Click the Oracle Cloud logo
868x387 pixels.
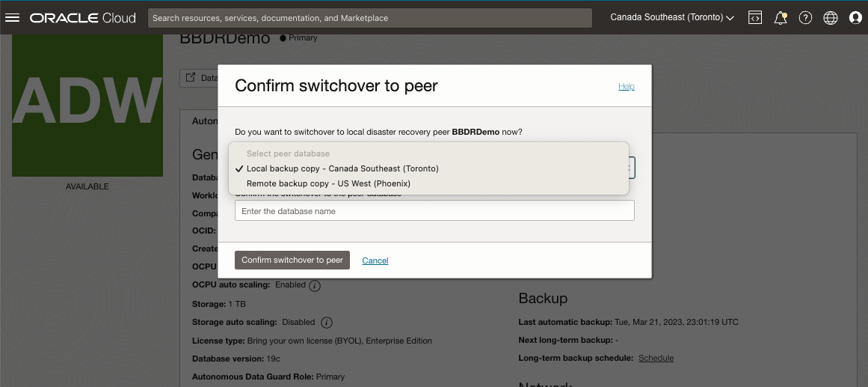(83, 17)
